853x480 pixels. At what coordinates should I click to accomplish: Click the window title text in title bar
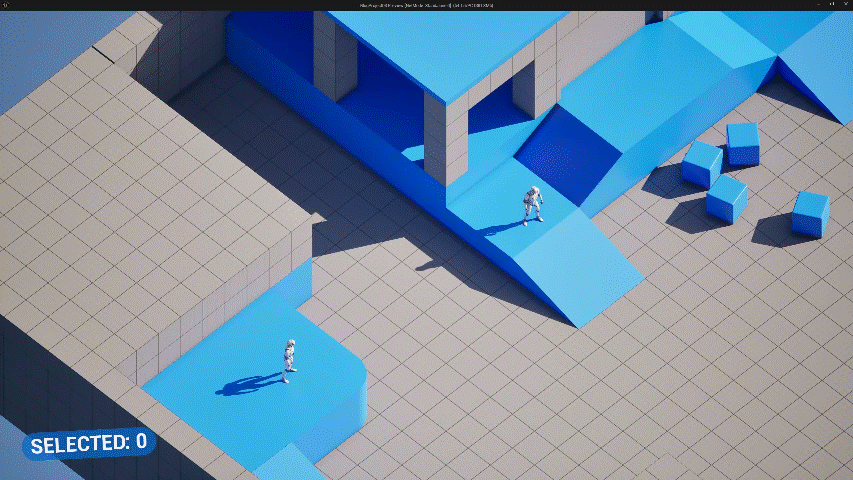pos(426,6)
